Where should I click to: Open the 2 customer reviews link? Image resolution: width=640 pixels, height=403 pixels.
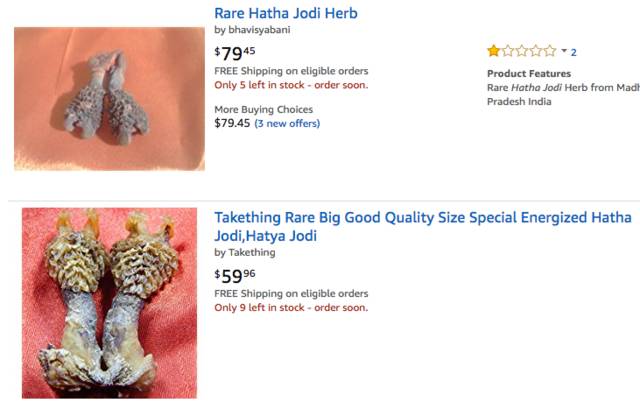pos(574,52)
